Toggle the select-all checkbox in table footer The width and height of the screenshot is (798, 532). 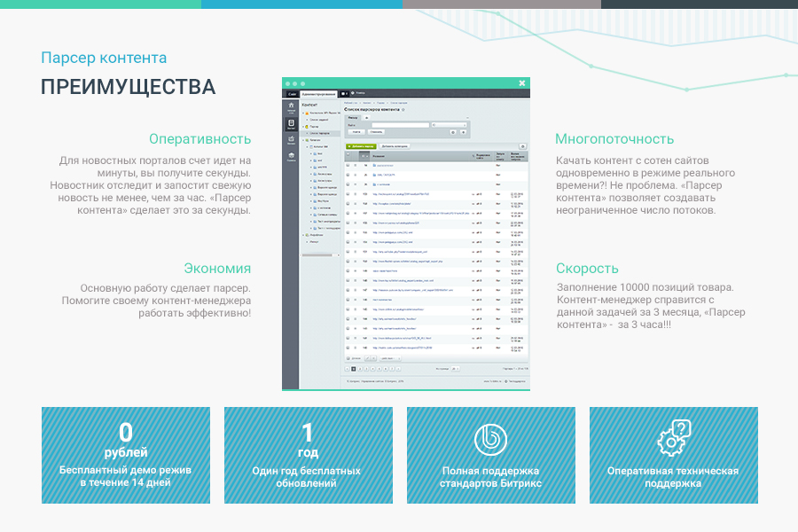pyautogui.click(x=348, y=357)
